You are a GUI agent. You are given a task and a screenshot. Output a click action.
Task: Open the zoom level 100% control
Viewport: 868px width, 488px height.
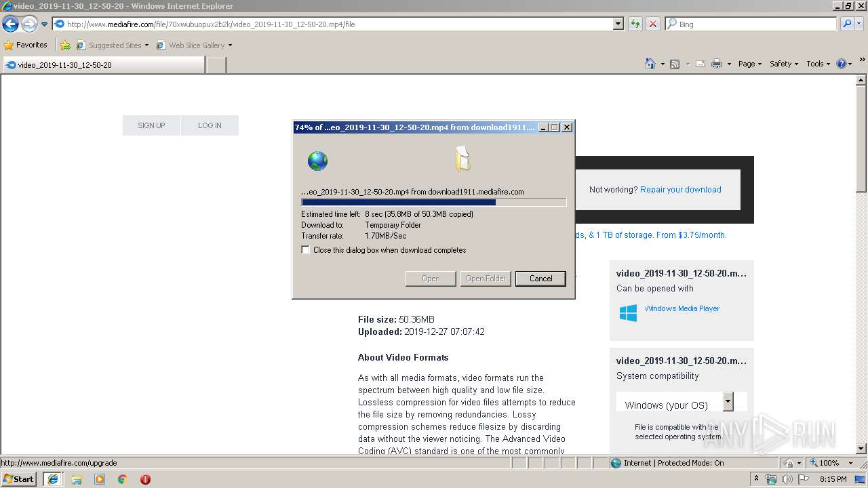pos(824,463)
